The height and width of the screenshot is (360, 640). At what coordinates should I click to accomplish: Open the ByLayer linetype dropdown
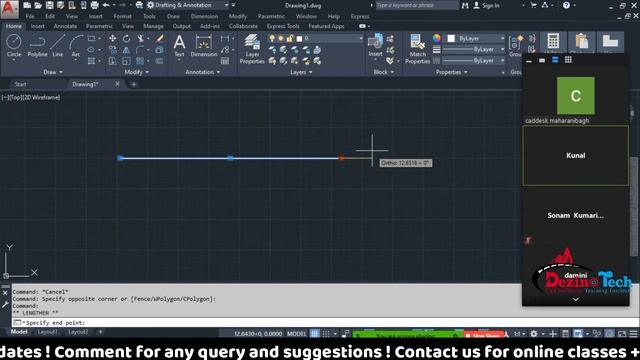pos(473,60)
